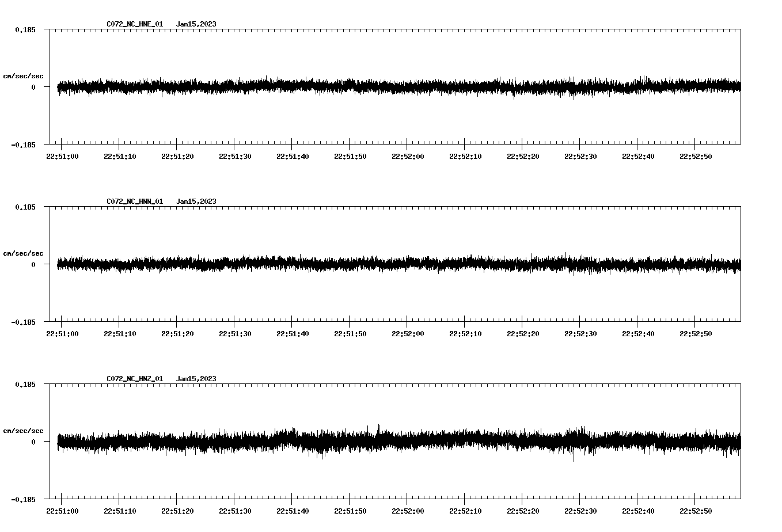Select the C072_NC_HNN_01 channel title
The height and width of the screenshot is (532, 782).
pyautogui.click(x=134, y=202)
